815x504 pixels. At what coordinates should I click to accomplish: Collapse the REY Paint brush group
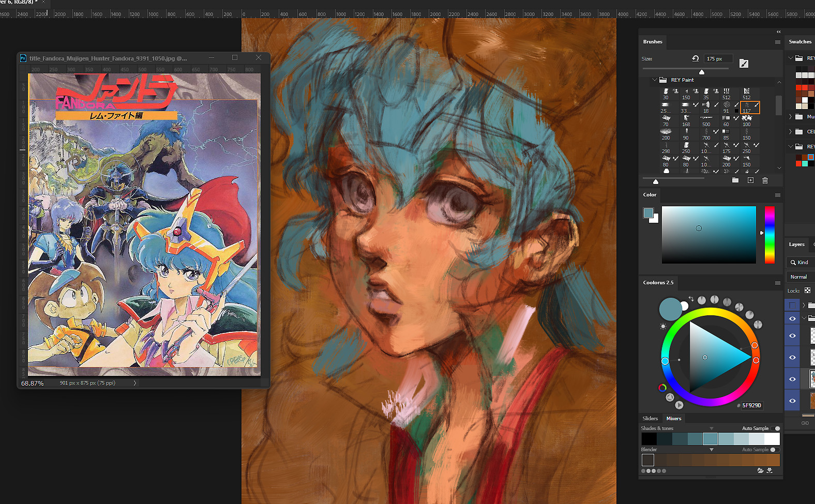coord(655,80)
